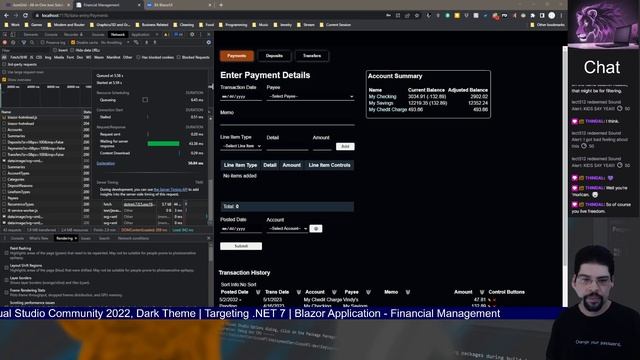Toggle DevTools inspect element icon
The height and width of the screenshot is (360, 640).
tap(6, 35)
